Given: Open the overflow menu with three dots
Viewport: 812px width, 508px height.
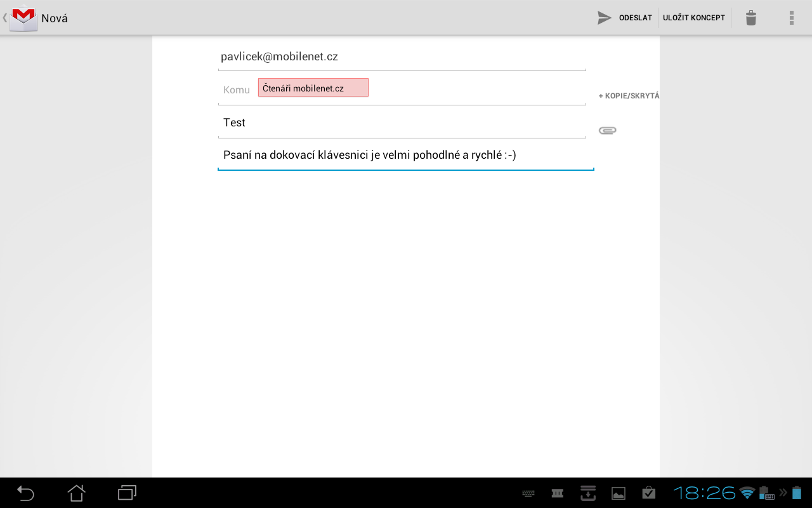Looking at the screenshot, I should (x=791, y=17).
